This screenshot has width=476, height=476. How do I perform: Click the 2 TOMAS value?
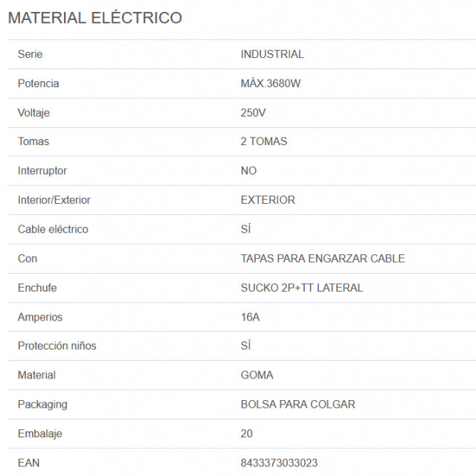[263, 141]
